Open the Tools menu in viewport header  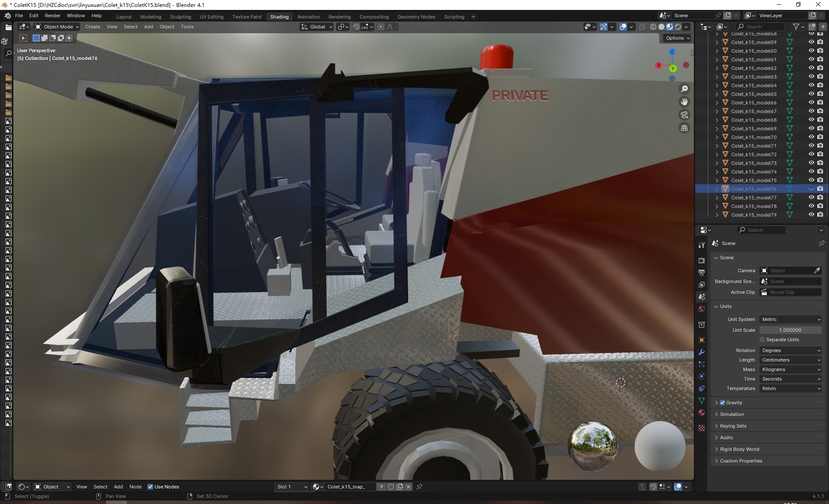tap(187, 27)
